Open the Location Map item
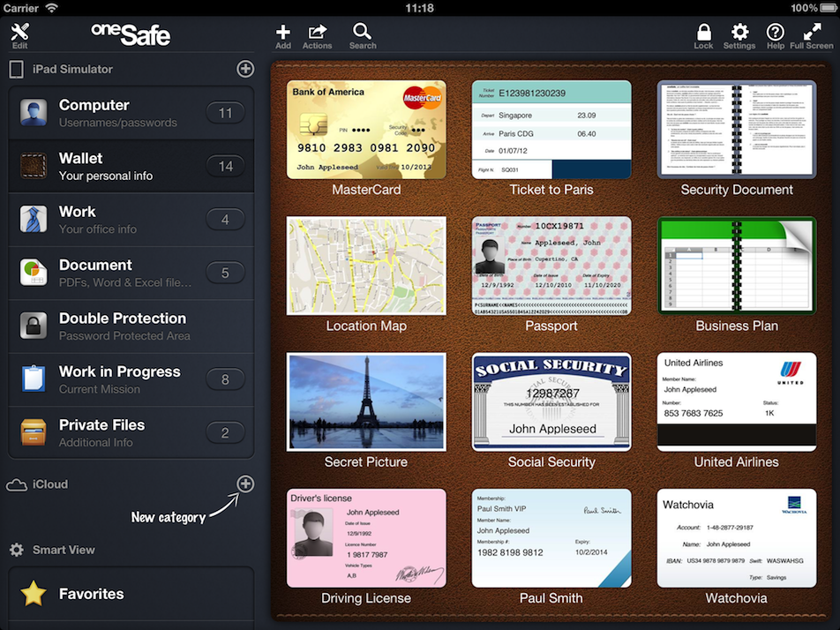840x630 pixels. (366, 266)
